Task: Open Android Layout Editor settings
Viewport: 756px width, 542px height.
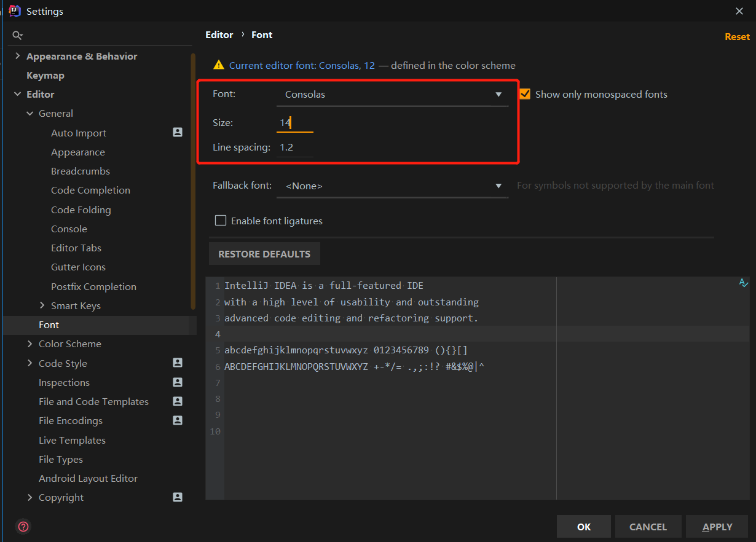Action: point(88,478)
